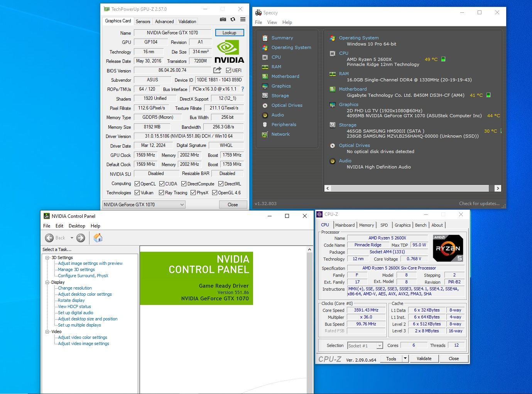Toggle the OpenGL 4.6 checkbox
532x394 pixels.
[x=214, y=192]
